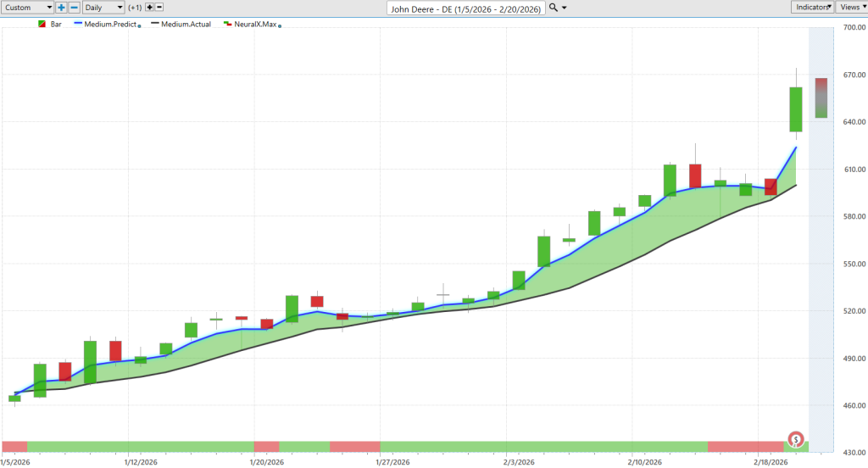
Task: Click the (+1) forecast label
Action: click(135, 8)
